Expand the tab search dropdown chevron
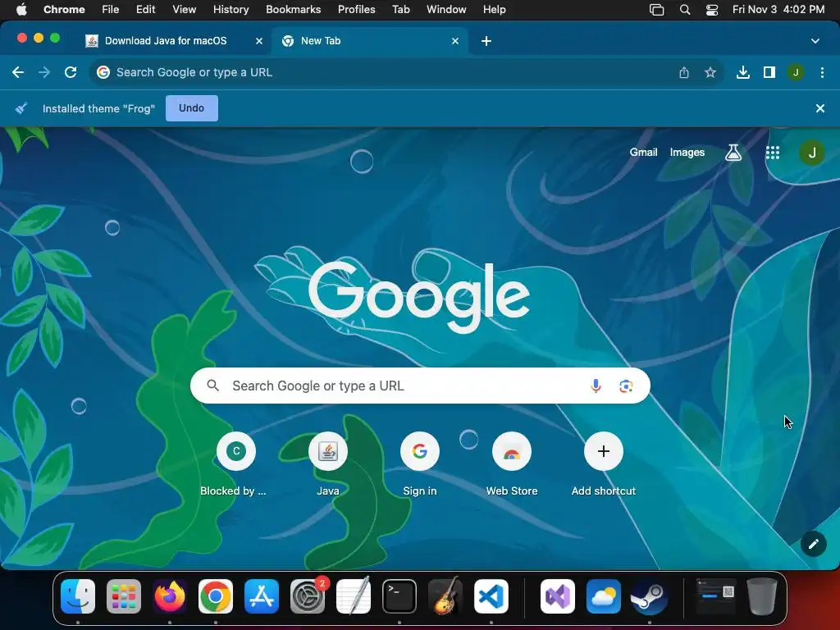The image size is (840, 630). (x=815, y=41)
